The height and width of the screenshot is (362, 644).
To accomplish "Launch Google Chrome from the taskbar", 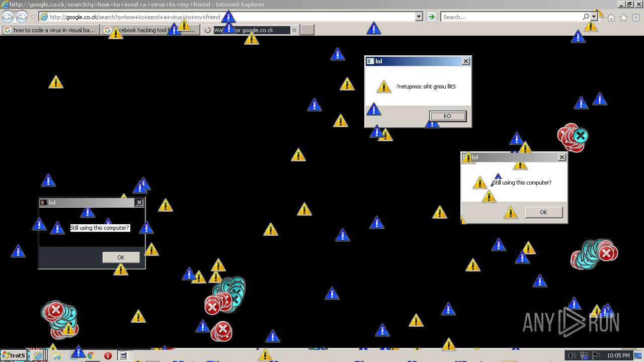I will point(91,355).
